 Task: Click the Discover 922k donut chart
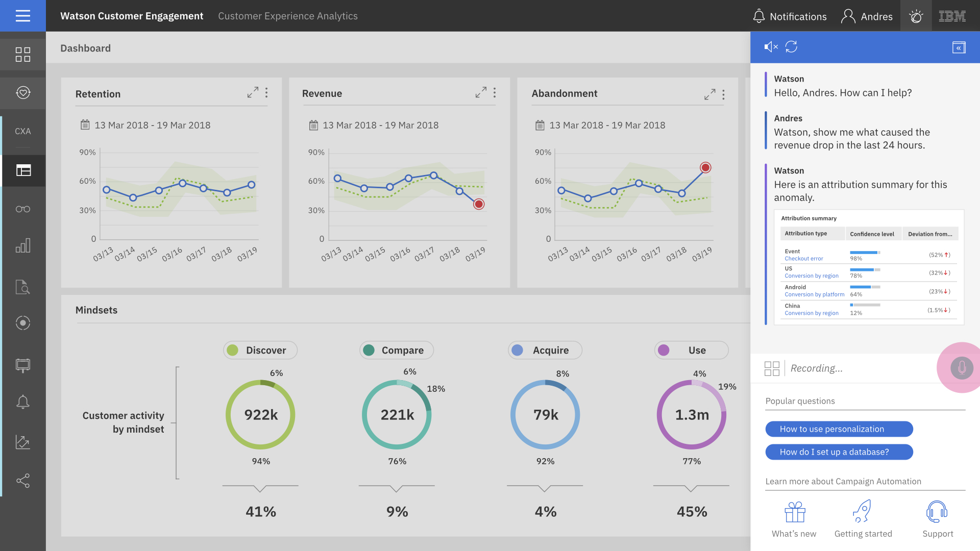point(261,415)
